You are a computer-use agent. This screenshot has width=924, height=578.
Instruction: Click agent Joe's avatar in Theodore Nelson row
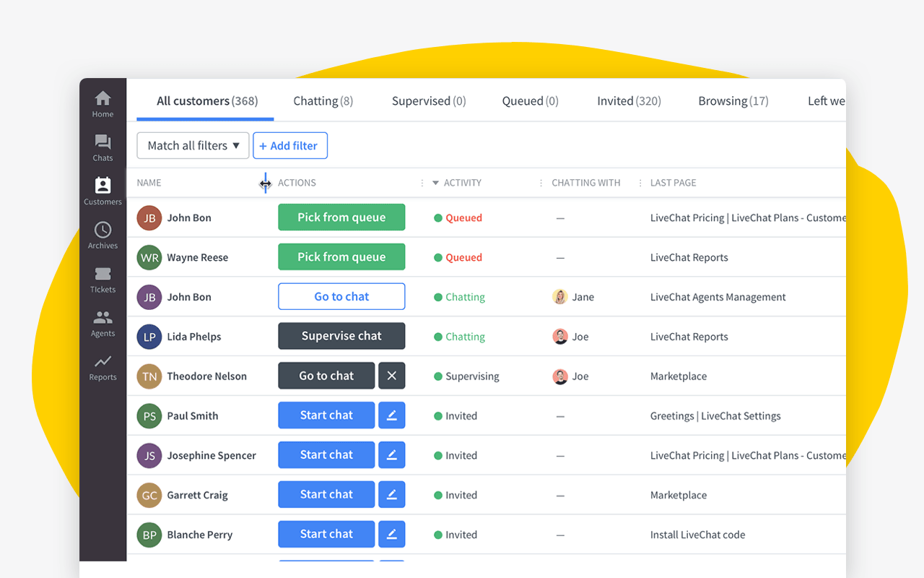click(559, 376)
